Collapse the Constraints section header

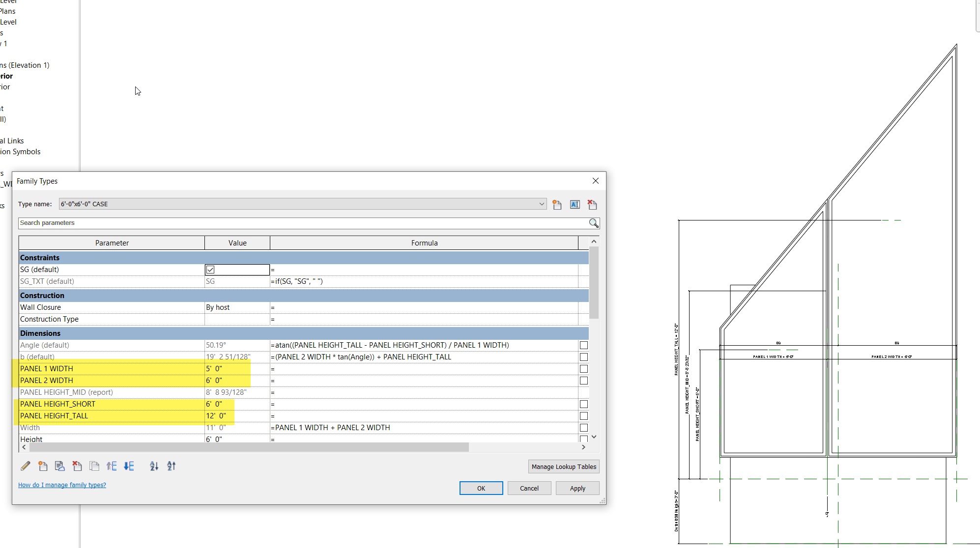pos(40,257)
